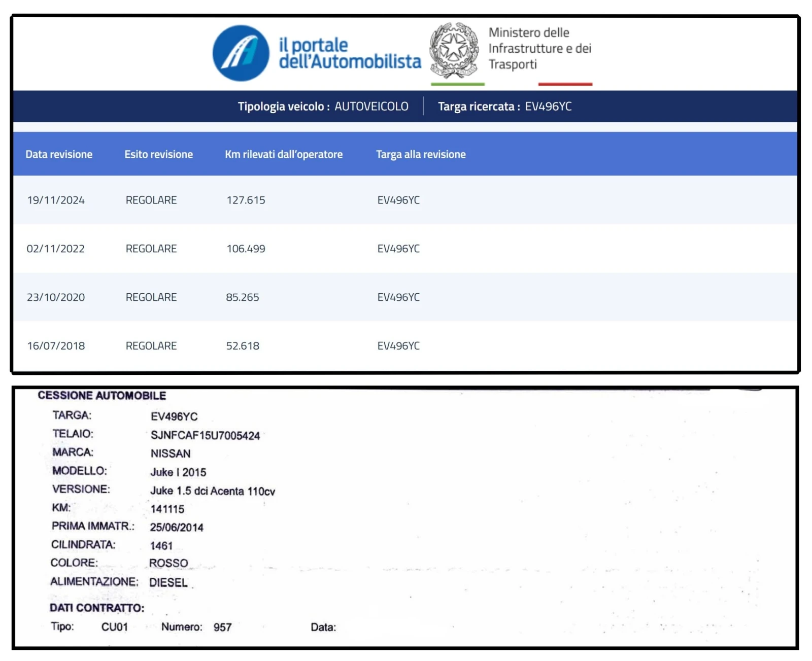Select the document mileage 141115

click(167, 509)
